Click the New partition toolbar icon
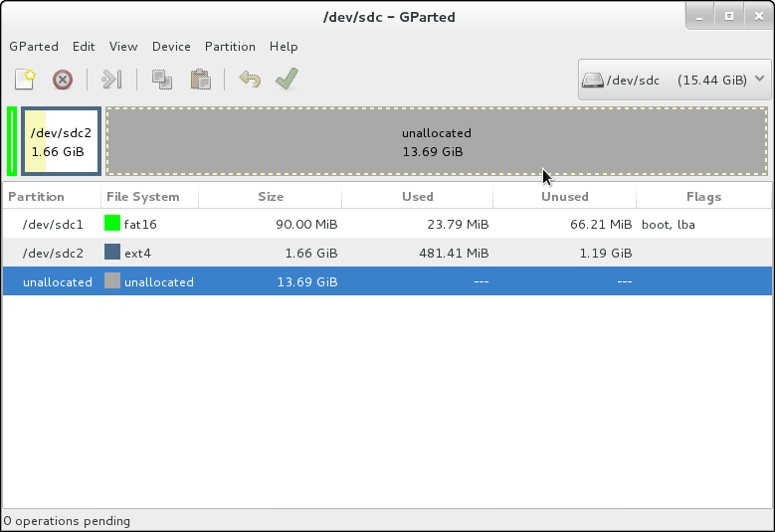This screenshot has width=775, height=532. (x=25, y=79)
